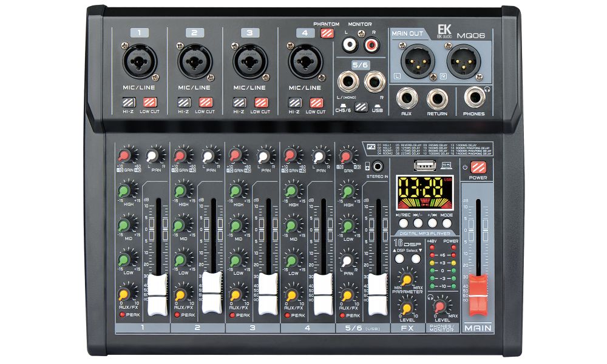Click the FX PARAMETER yellow knob
The height and width of the screenshot is (364, 607).
[x=407, y=279]
